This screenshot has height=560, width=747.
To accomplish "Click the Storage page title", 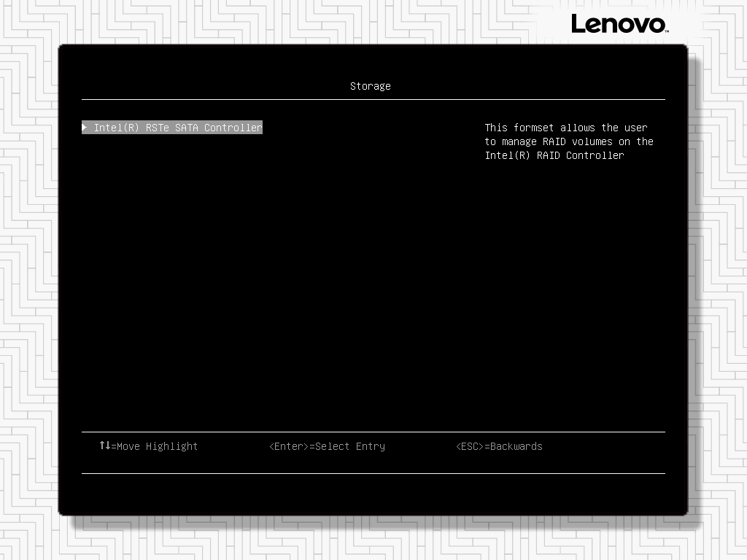I will (x=370, y=86).
